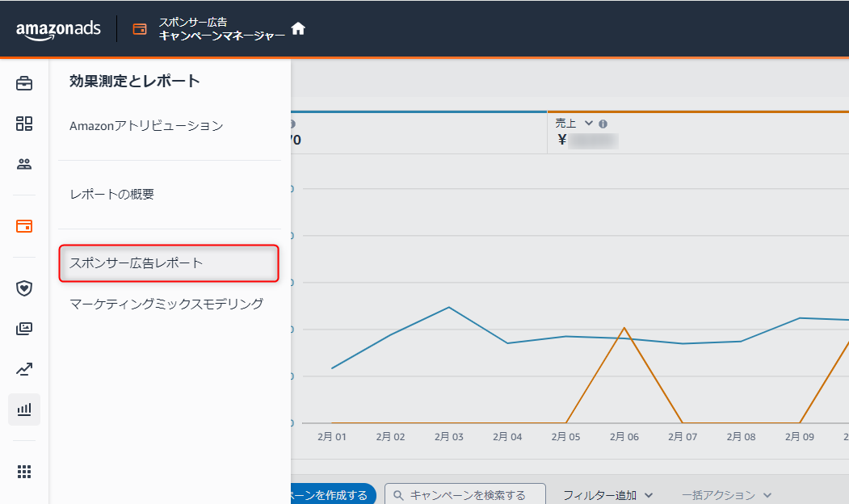
Task: Select スポンサー広告レポート menu item
Action: point(168,263)
